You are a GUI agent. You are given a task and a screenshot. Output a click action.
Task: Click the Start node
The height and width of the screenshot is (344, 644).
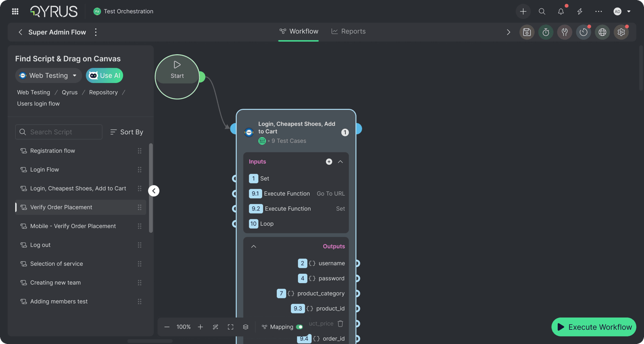coord(177,77)
